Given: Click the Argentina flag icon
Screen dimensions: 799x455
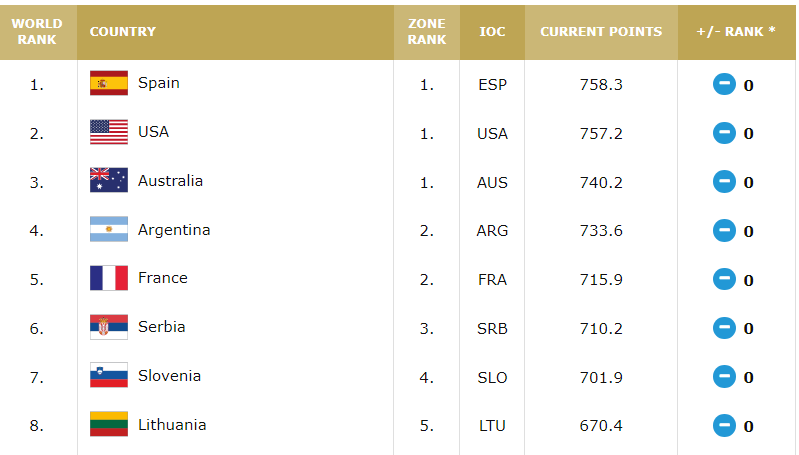Looking at the screenshot, I should pyautogui.click(x=109, y=229).
